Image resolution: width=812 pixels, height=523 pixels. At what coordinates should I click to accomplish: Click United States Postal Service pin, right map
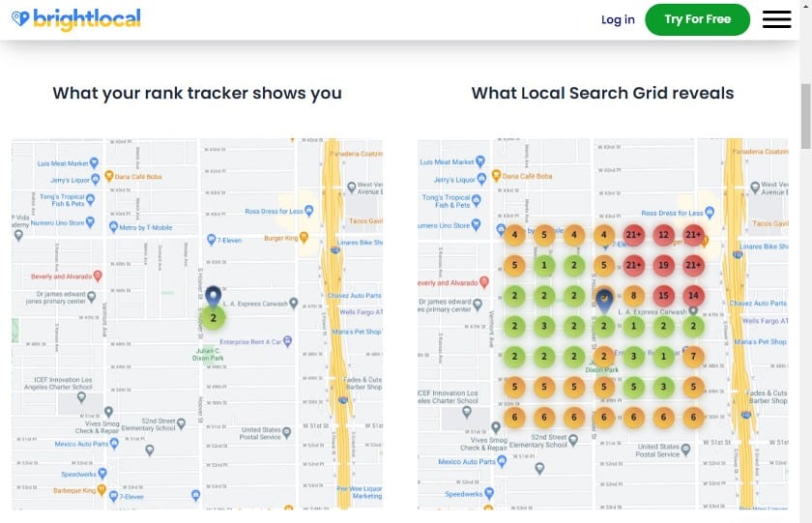(x=685, y=450)
